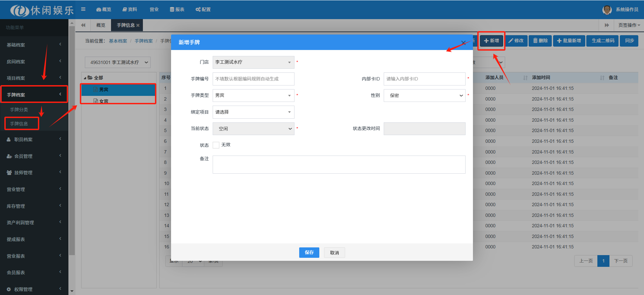Screen dimensions: 644x295
Task: Close the 新增手牌 dialog with X
Action: [x=463, y=43]
